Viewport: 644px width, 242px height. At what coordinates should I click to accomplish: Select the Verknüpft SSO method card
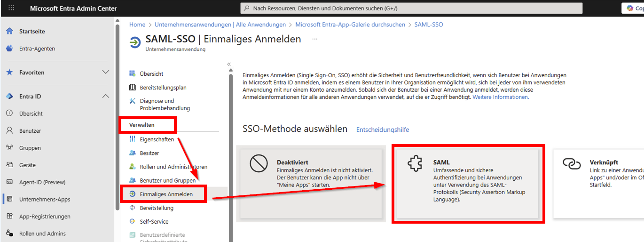tap(598, 184)
